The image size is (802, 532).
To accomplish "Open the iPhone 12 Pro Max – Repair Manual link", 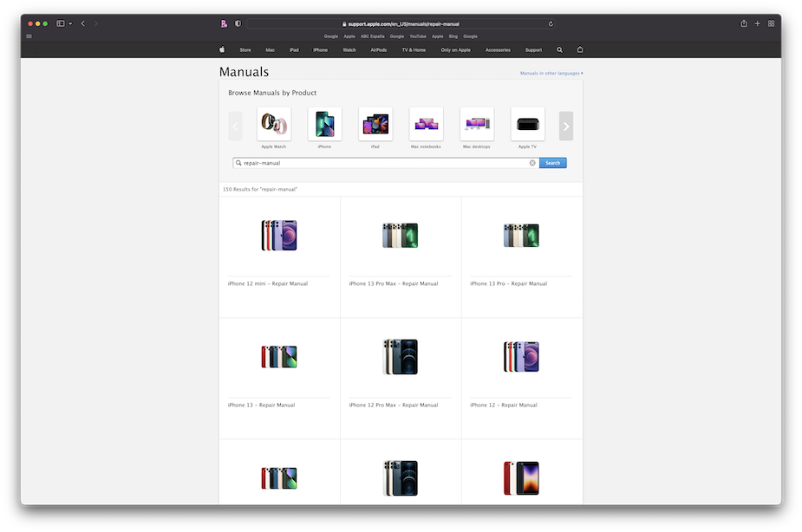I will point(394,405).
